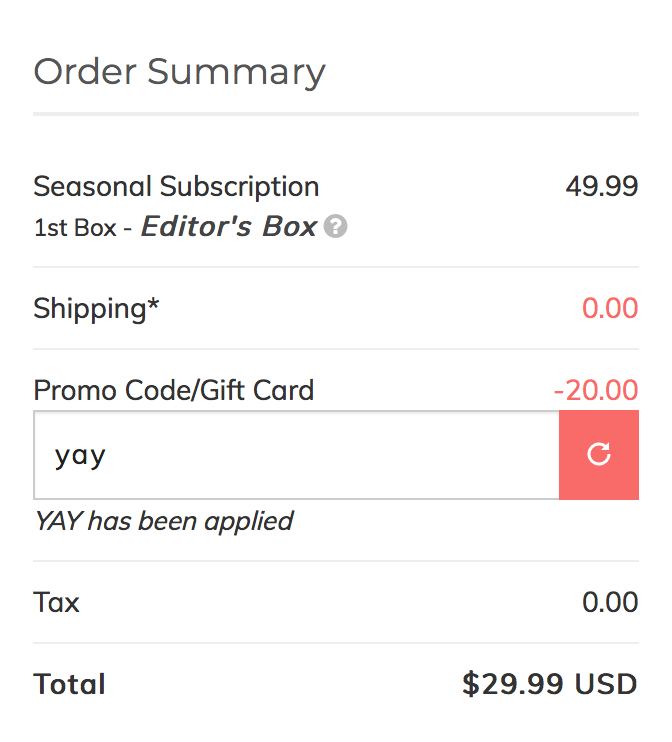
Task: Click the red promo code refresh button
Action: pyautogui.click(x=599, y=455)
